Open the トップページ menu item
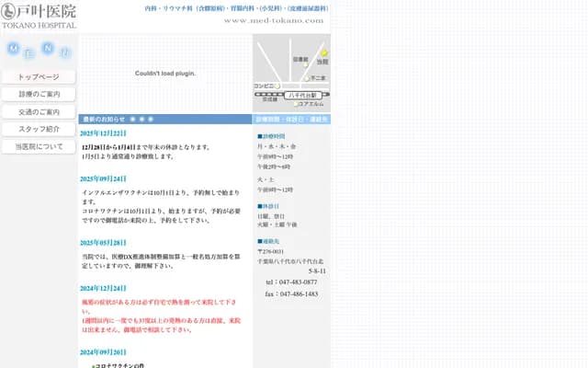This screenshot has width=588, height=368. click(39, 77)
